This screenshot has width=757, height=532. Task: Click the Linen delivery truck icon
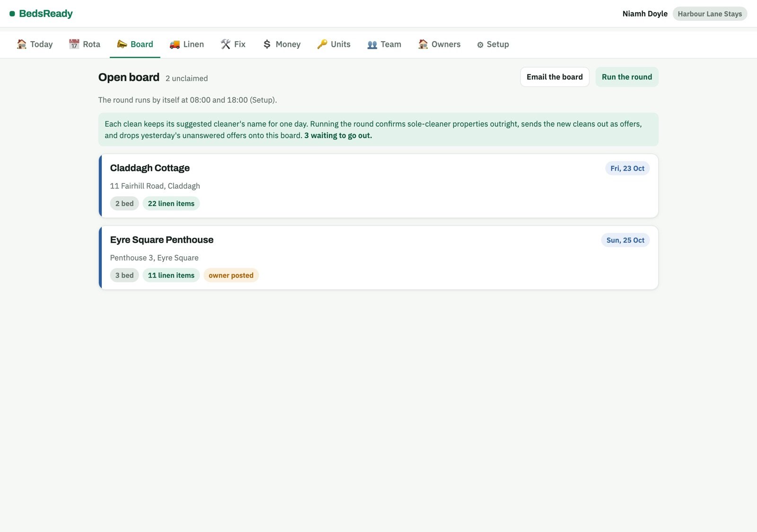175,44
